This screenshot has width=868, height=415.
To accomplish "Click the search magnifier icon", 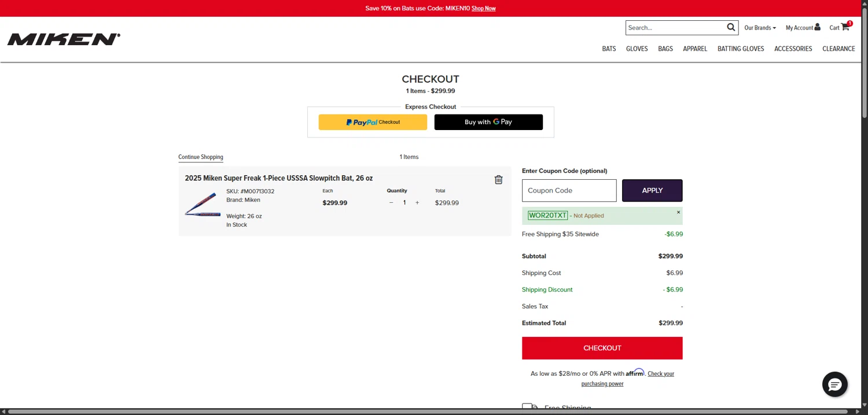I will pyautogui.click(x=731, y=27).
